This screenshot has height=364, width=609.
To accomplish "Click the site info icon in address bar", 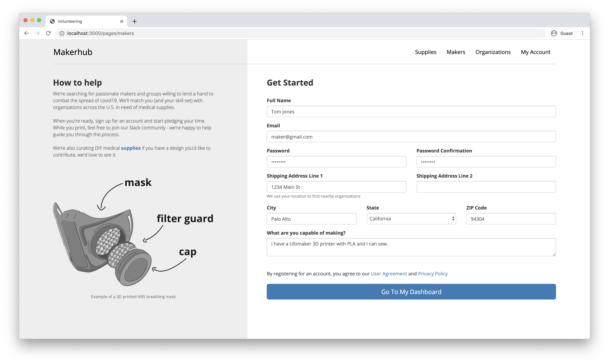I will [x=62, y=33].
